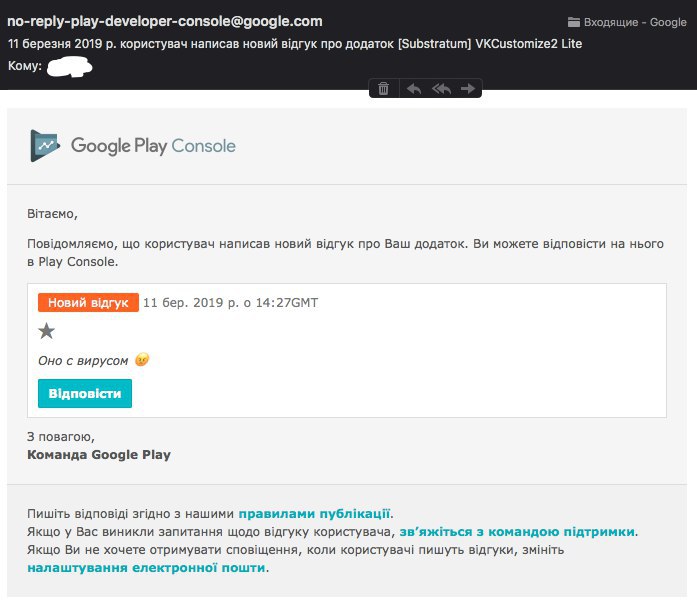Click sender address no-reply-play-developer-console@google.com
697x607 pixels.
[165, 21]
